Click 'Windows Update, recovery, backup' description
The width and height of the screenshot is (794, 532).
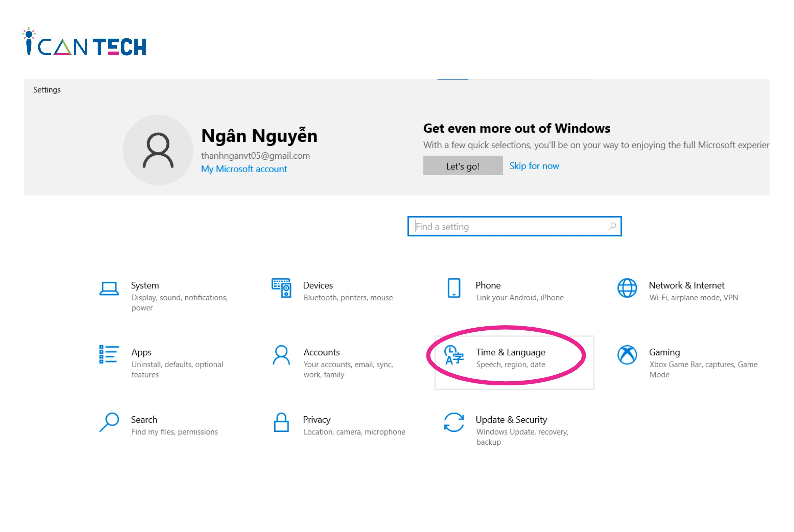point(522,437)
